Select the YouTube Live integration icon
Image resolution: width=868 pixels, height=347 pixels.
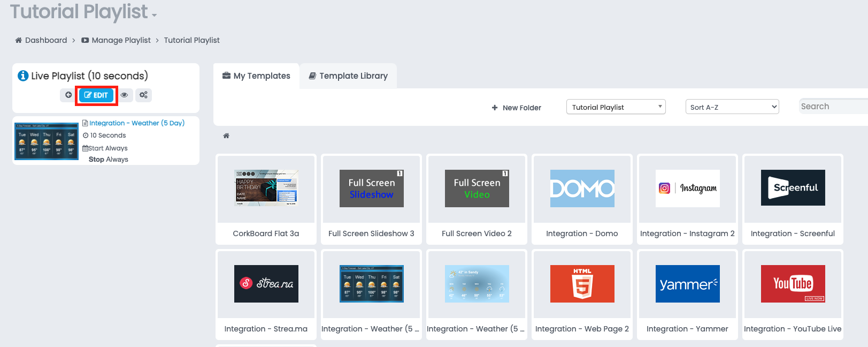tap(793, 284)
